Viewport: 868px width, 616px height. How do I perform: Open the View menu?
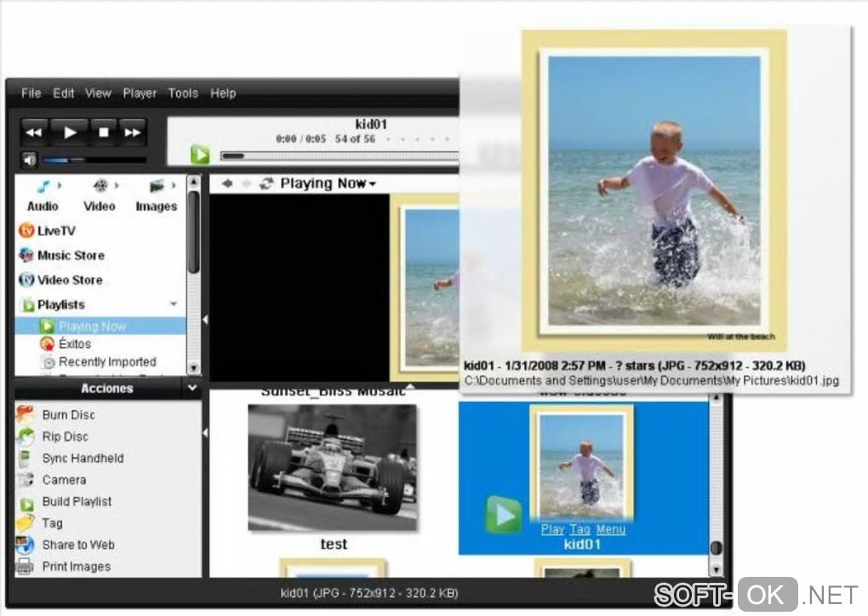click(98, 93)
